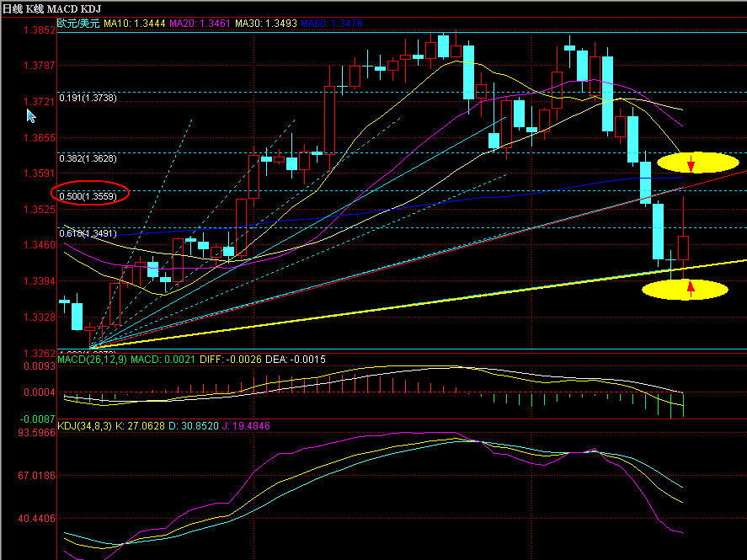Viewport: 747px width, 560px height.
Task: Click the K: 27.0628 value readout
Action: click(140, 426)
